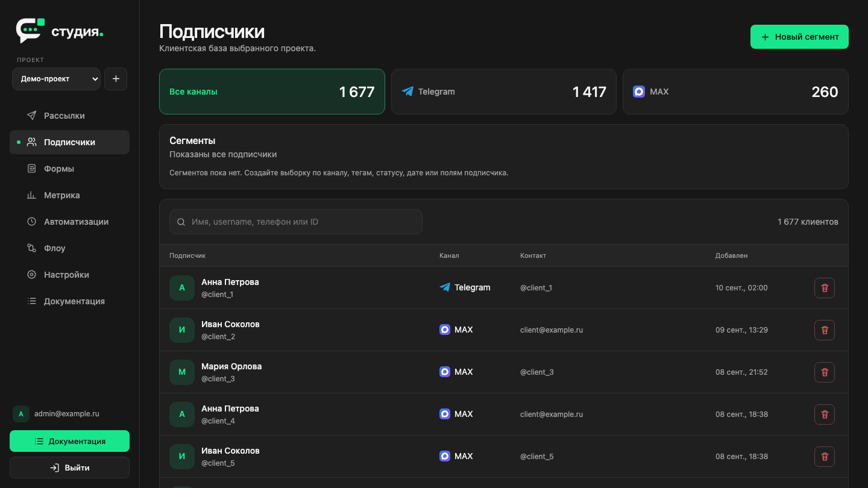
Task: Click the Подписчик column header
Action: coord(187,255)
